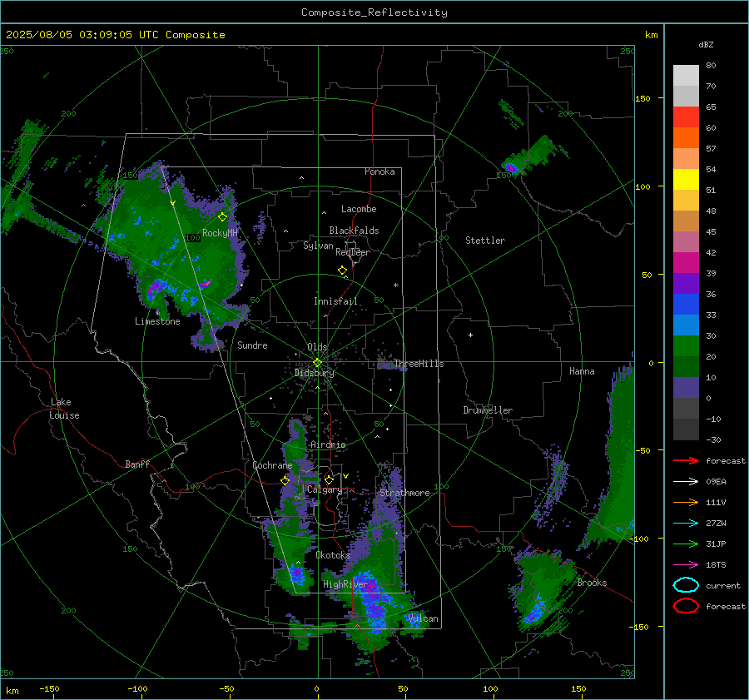
Task: Click the yellow diamond marker near RockyMH
Action: click(222, 217)
